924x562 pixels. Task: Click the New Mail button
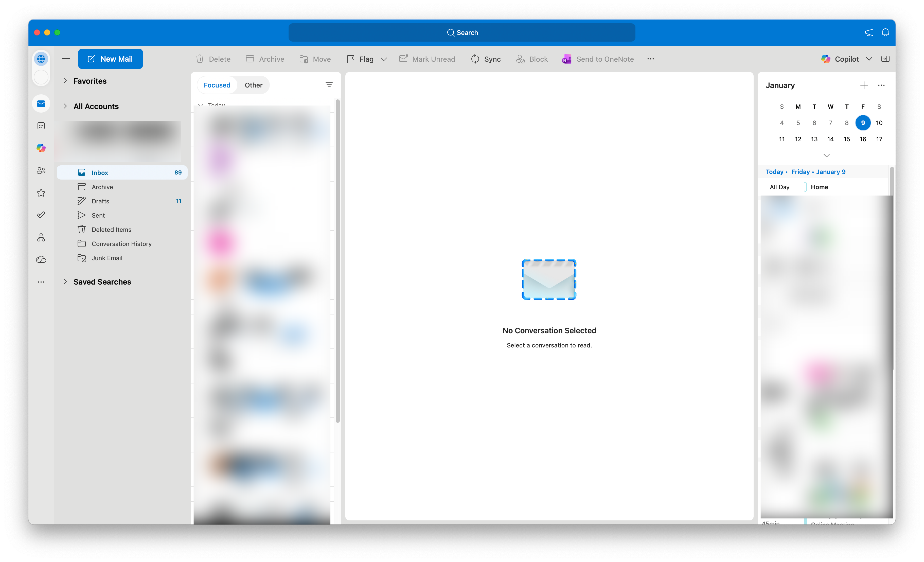pyautogui.click(x=110, y=59)
